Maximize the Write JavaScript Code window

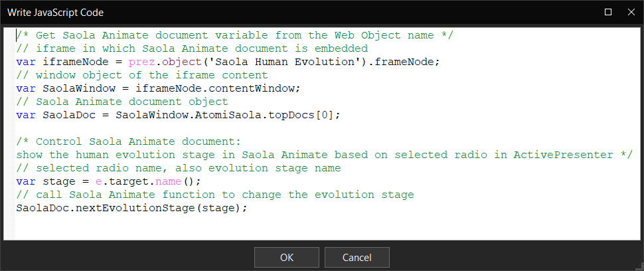coord(608,13)
